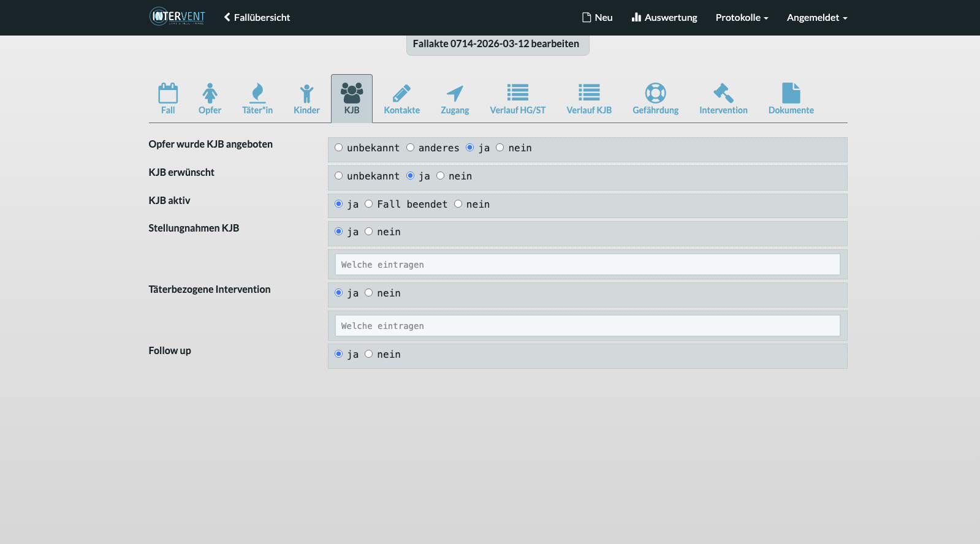Viewport: 980px width, 544px height.
Task: Open the Gefährdung lifebuoy icon
Action: 655,94
